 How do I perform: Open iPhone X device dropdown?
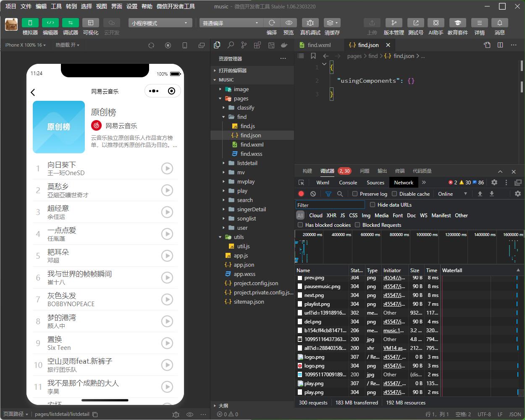click(x=25, y=45)
